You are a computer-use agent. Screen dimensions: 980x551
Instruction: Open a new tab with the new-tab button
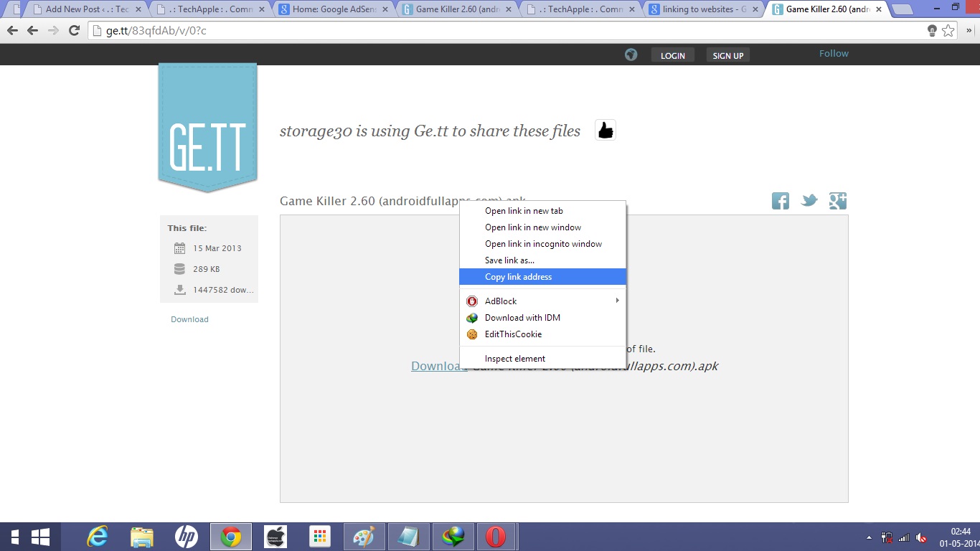[x=902, y=9]
